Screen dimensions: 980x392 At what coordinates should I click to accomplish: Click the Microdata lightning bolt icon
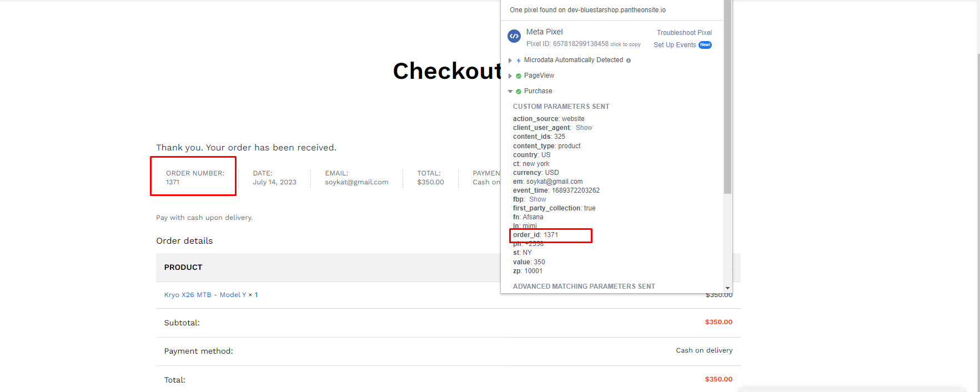tap(519, 61)
